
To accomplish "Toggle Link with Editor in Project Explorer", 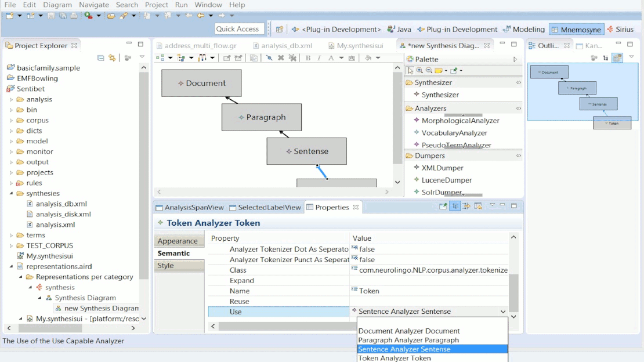I will (x=112, y=58).
